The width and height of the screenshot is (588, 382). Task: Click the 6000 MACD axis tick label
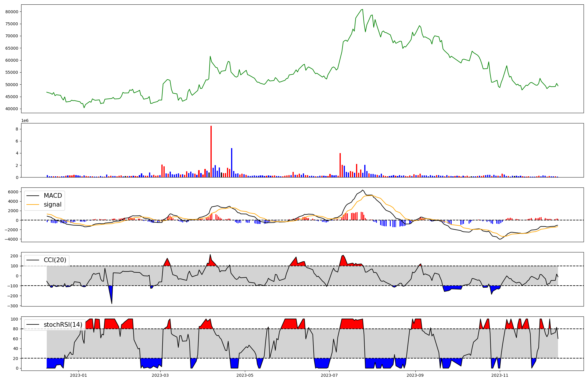[13, 192]
